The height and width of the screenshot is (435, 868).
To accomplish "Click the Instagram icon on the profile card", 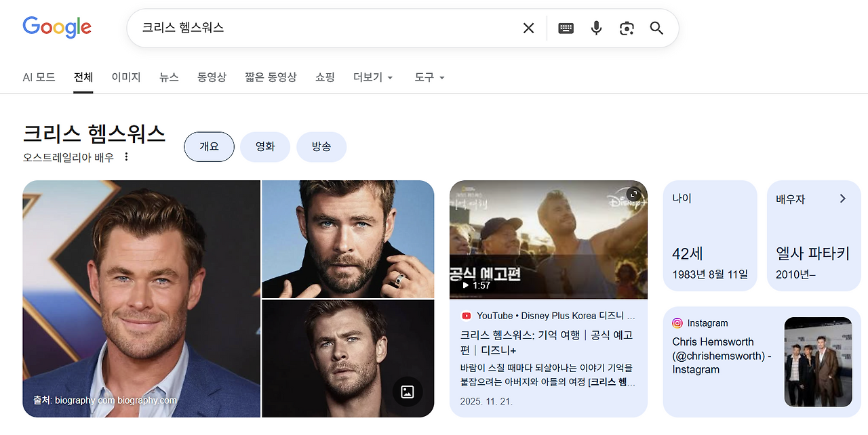I will tap(677, 323).
